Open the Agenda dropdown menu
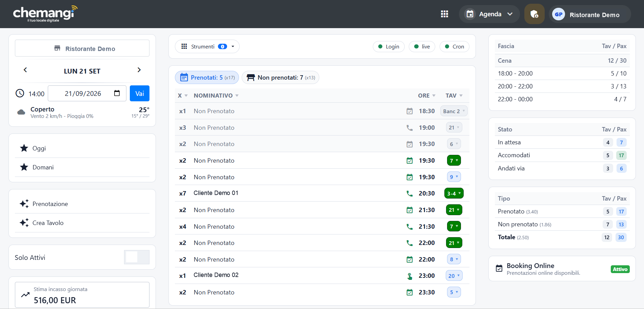 click(x=489, y=14)
